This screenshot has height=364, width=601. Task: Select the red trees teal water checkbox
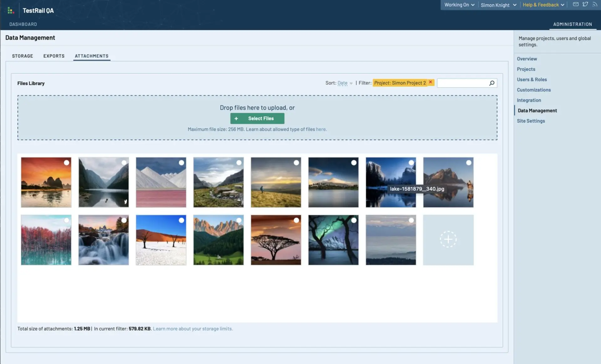point(66,220)
